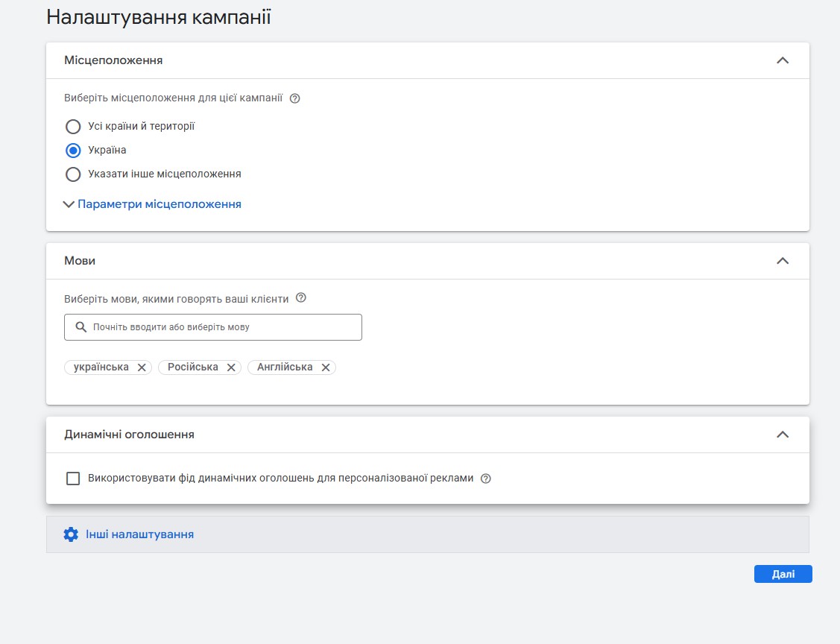Click help icon next to dynamic ads checkbox
The width and height of the screenshot is (840, 644).
[x=486, y=479]
